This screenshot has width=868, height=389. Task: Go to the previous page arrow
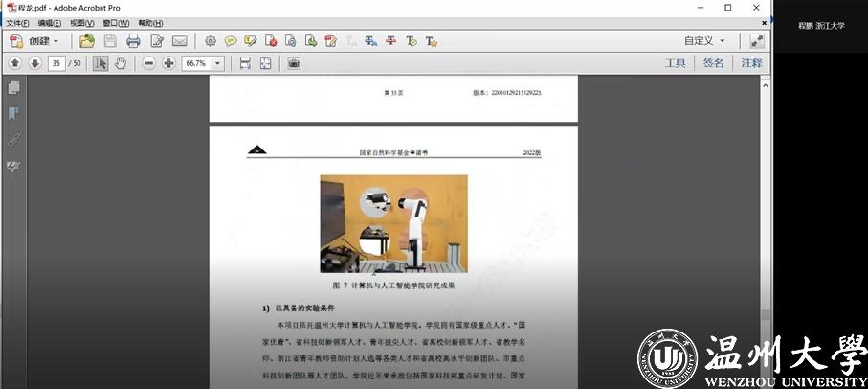pyautogui.click(x=14, y=63)
